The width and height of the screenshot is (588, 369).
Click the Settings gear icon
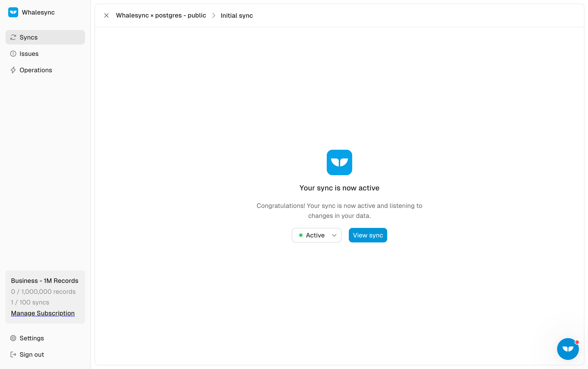[13, 338]
